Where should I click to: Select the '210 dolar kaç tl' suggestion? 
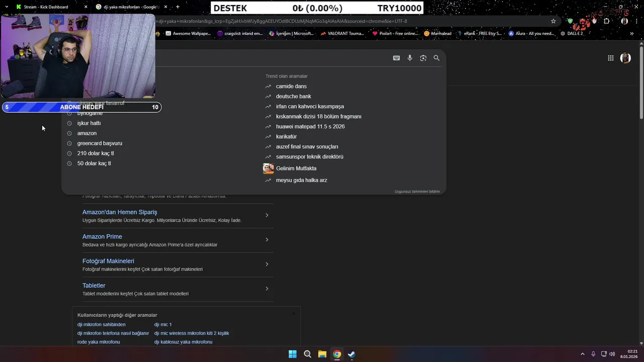tap(95, 153)
